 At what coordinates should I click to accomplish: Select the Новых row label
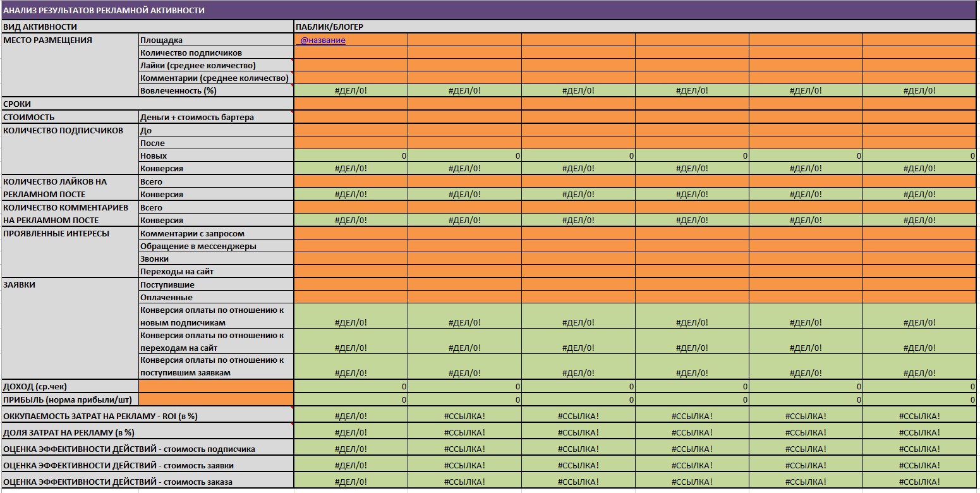pyautogui.click(x=216, y=155)
